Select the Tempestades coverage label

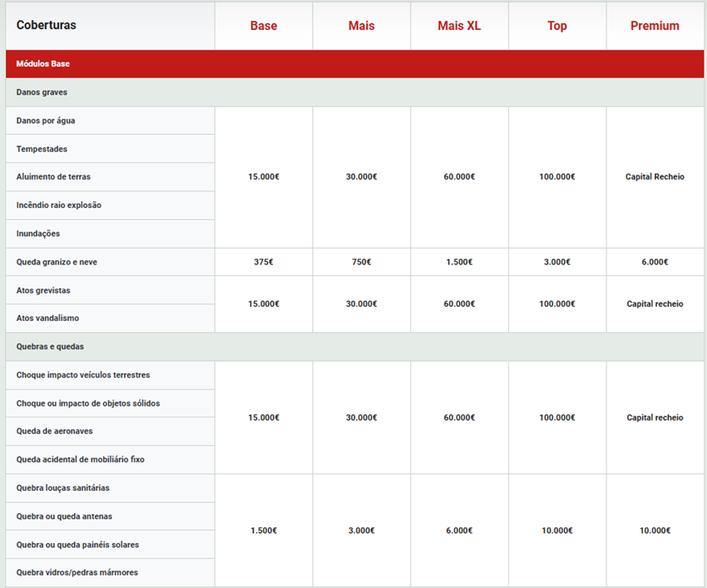[42, 149]
